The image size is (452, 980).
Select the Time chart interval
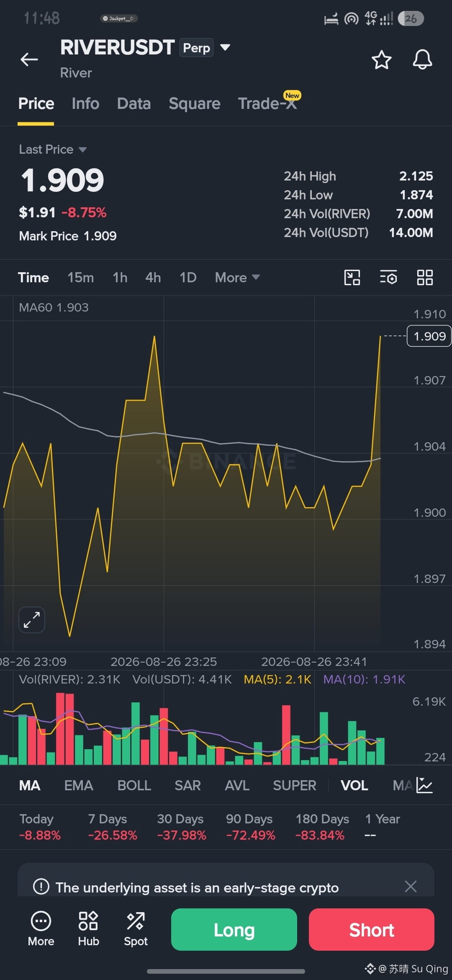tap(33, 277)
